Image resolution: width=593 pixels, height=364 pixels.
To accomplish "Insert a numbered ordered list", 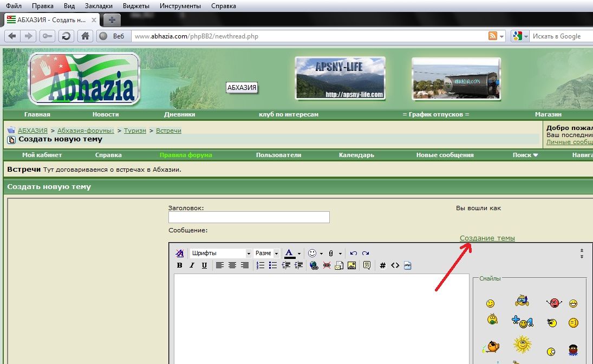I will point(260,265).
